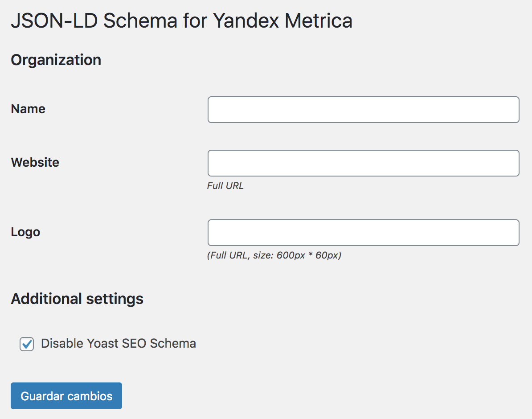Click the Name field label
532x419 pixels.
point(28,109)
